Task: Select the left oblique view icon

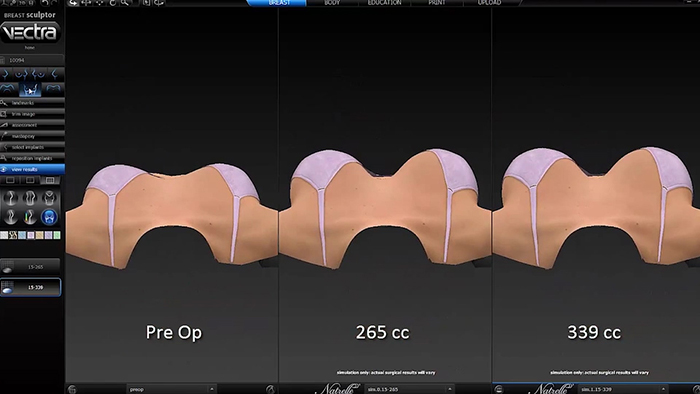Action: tap(38, 74)
